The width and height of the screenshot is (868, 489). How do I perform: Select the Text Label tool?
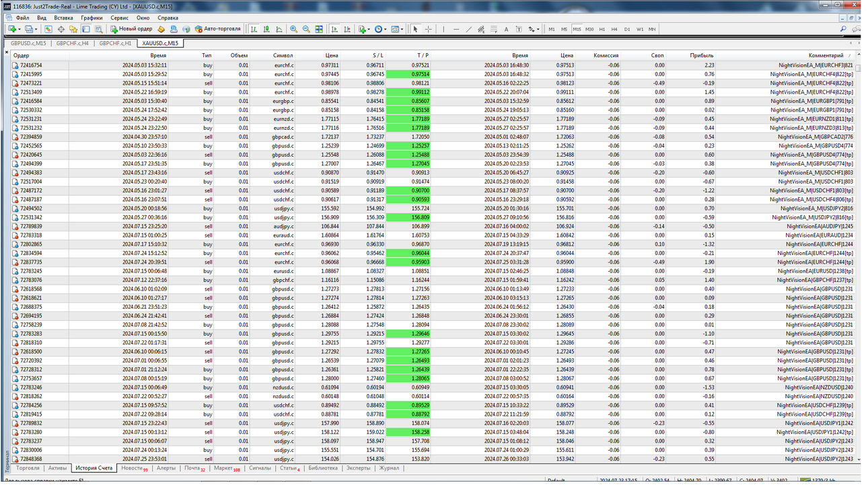(x=519, y=29)
